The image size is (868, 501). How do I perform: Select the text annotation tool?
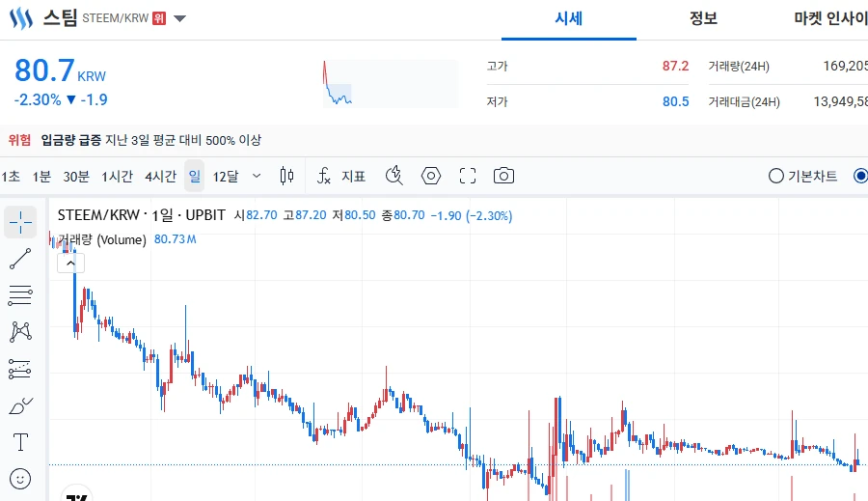click(x=20, y=442)
